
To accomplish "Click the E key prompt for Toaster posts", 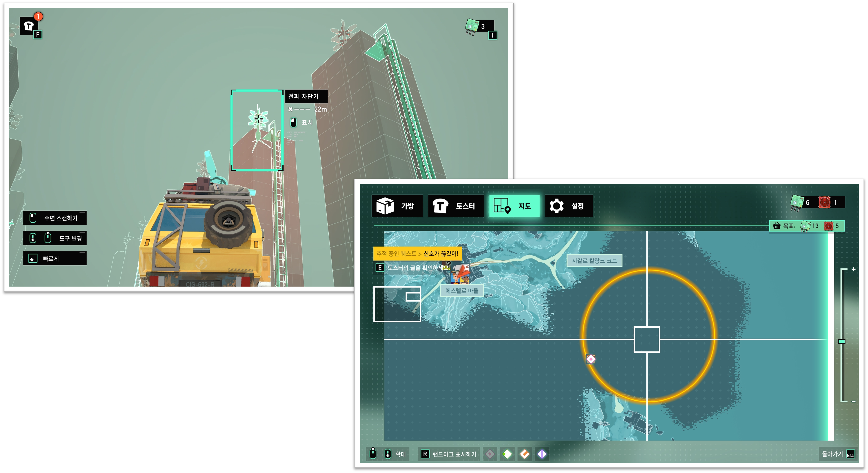I will pyautogui.click(x=379, y=268).
